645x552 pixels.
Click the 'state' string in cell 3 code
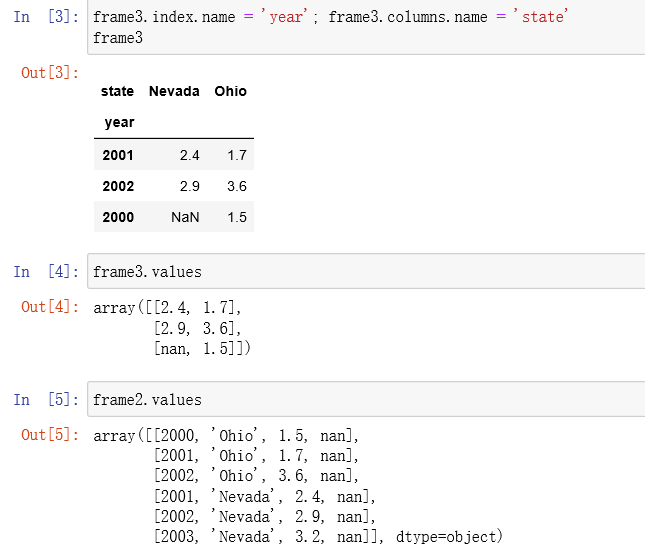click(541, 17)
